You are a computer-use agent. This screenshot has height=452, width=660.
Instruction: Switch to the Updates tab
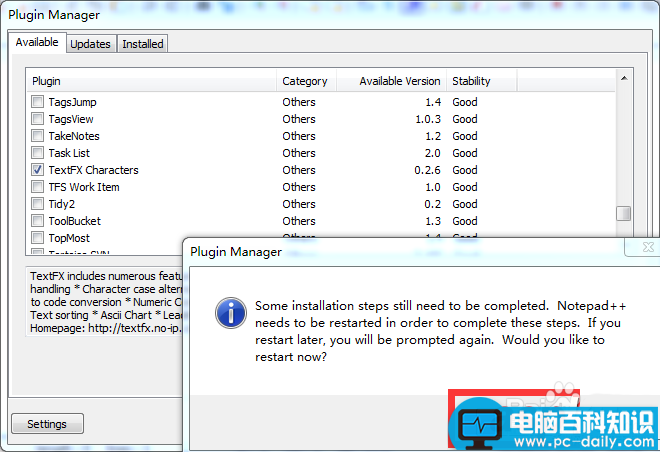click(90, 44)
